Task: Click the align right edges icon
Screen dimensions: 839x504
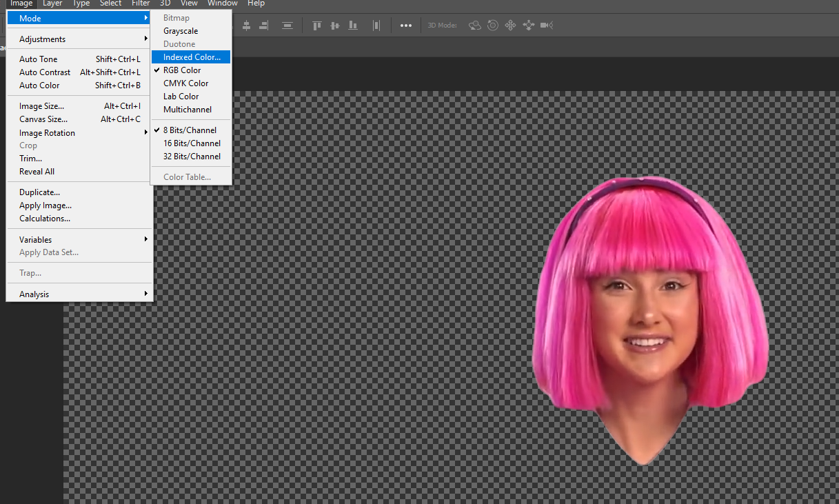Action: [263, 26]
